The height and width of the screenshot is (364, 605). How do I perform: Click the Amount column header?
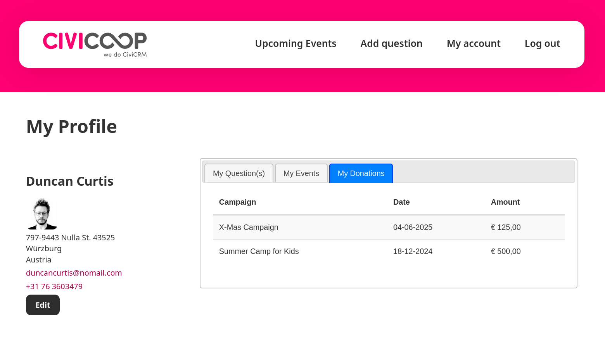(505, 202)
